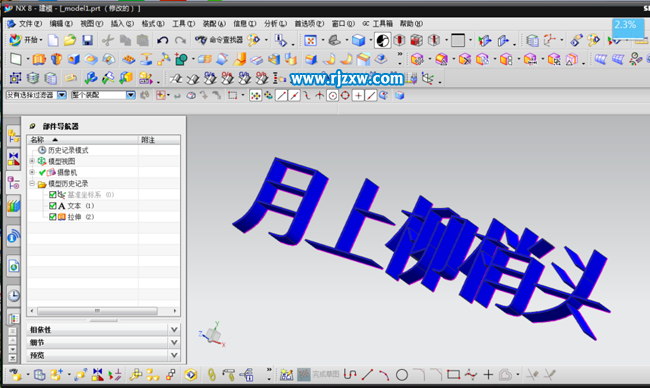The image size is (650, 388).
Task: Open the Constraint Navigator sidebar tab
Action: 13,159
